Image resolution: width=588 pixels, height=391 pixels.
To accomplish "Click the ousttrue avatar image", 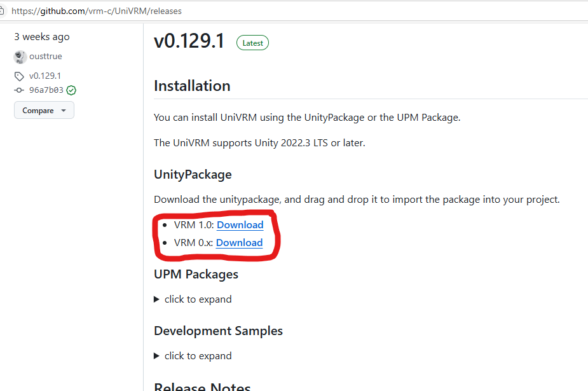I will pos(20,57).
